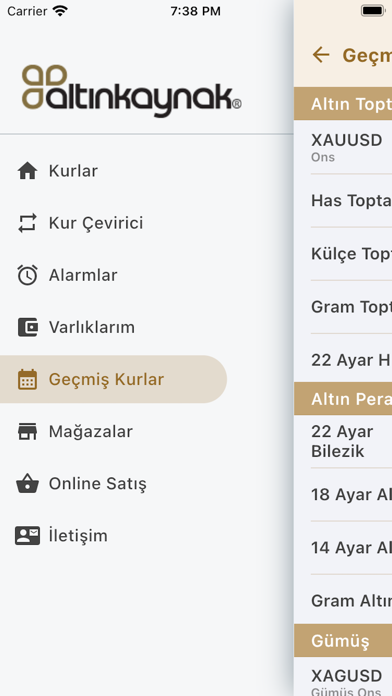Tap the İletişim contact card icon
The image size is (392, 696).
[28, 536]
